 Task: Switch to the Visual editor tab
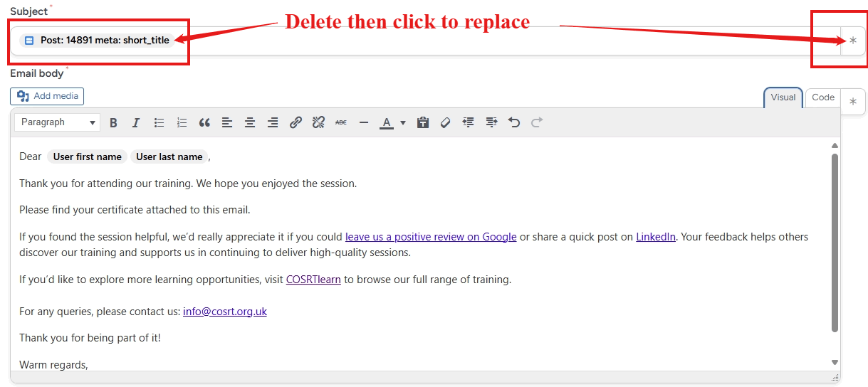point(783,97)
